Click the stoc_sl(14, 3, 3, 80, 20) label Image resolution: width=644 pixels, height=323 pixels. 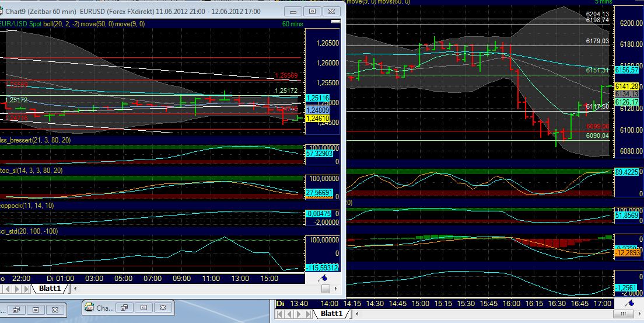coord(32,171)
